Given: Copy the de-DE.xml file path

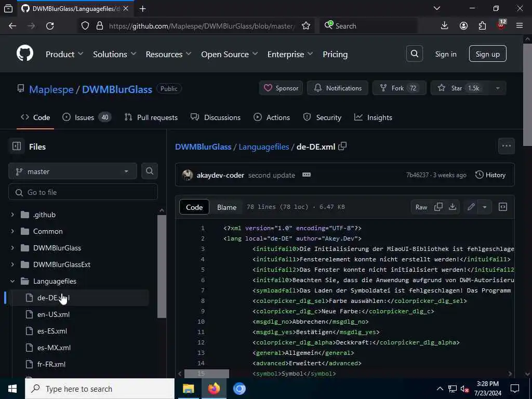Looking at the screenshot, I should [343, 146].
